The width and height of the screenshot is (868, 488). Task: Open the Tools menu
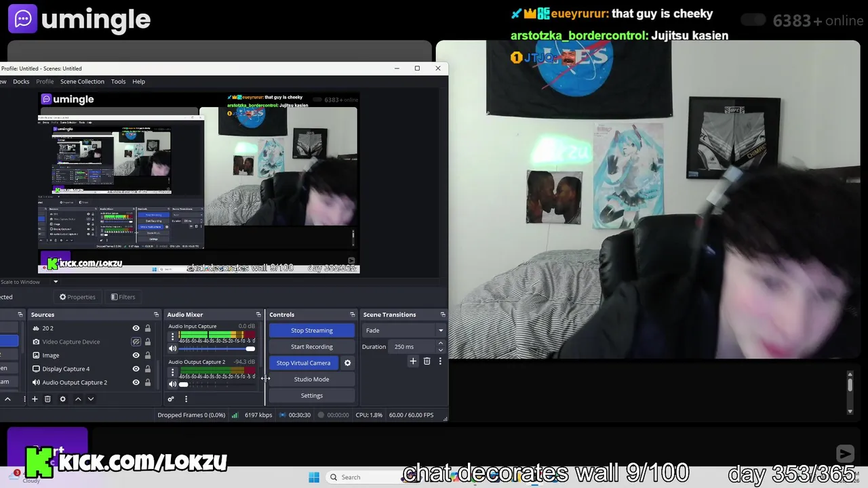[118, 81]
